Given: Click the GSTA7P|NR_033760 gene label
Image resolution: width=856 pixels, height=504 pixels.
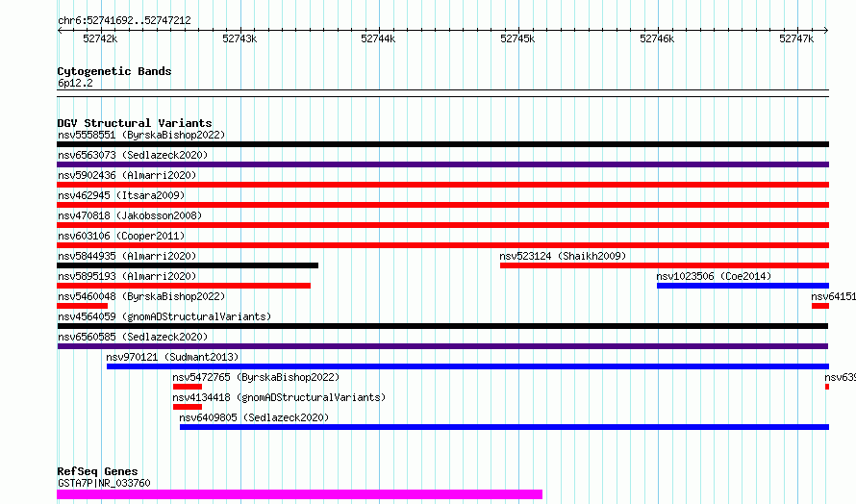Looking at the screenshot, I should pos(104,483).
